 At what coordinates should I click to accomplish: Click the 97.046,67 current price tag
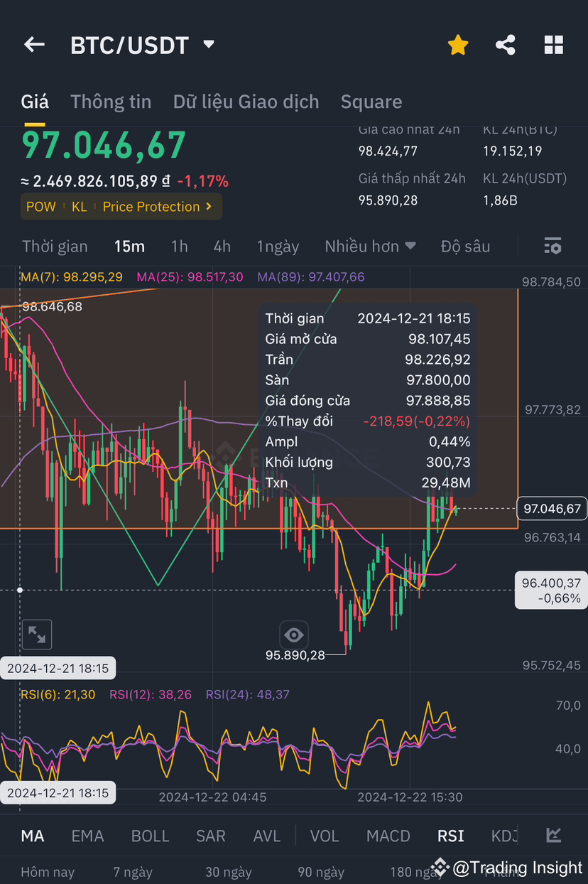tap(552, 508)
